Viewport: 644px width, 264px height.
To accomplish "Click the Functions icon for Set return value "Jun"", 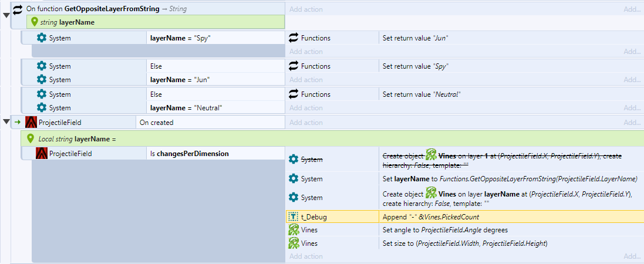I will (294, 38).
